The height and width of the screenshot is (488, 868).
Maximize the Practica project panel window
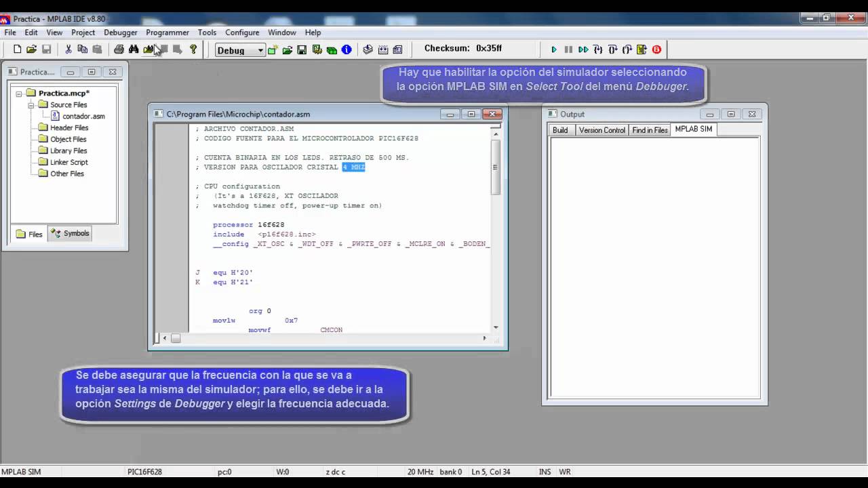[92, 72]
